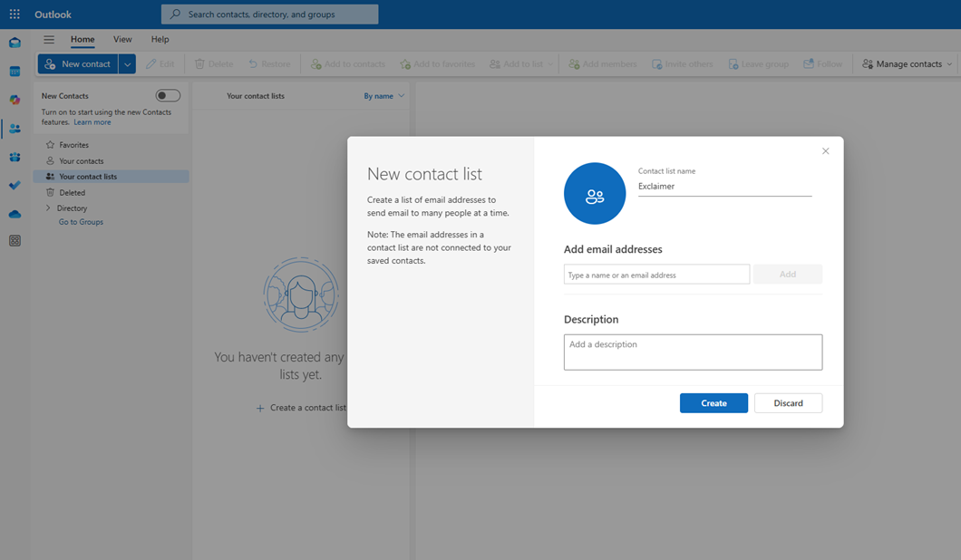
Task: Open the Mail app in the sidebar
Action: pos(14,42)
